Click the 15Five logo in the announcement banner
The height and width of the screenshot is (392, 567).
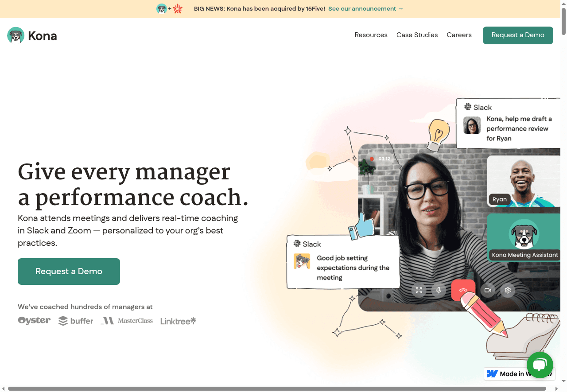[x=177, y=8]
